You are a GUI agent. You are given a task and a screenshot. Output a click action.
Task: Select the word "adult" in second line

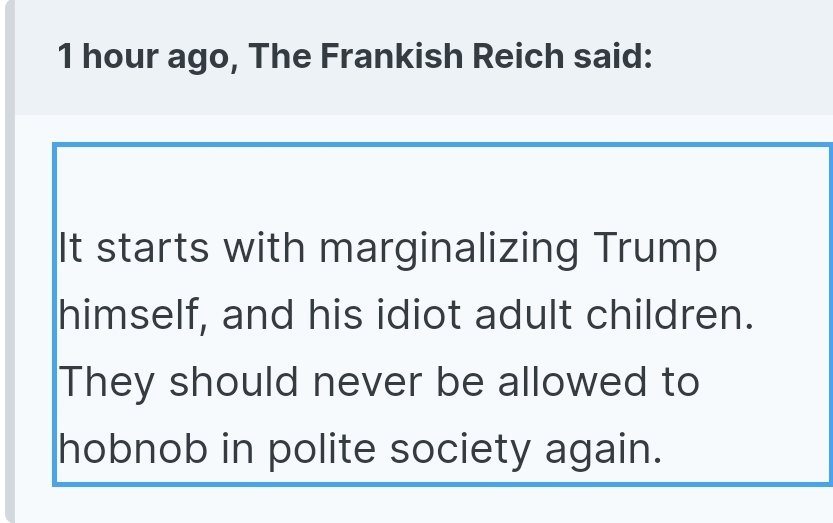click(x=523, y=314)
